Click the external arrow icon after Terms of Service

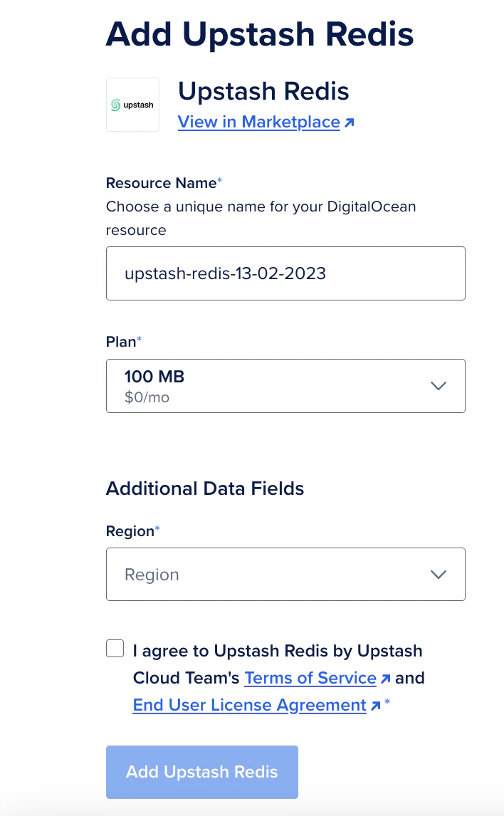point(385,679)
